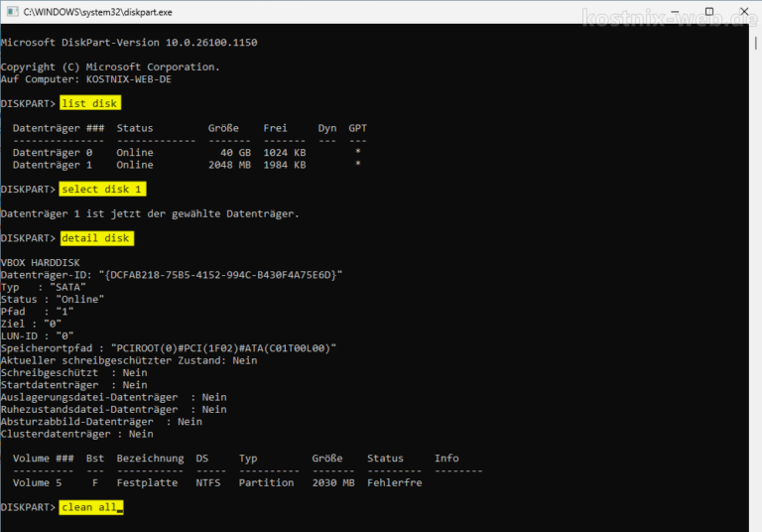
Task: Click the highlighted 'list disk' command
Action: (x=90, y=103)
